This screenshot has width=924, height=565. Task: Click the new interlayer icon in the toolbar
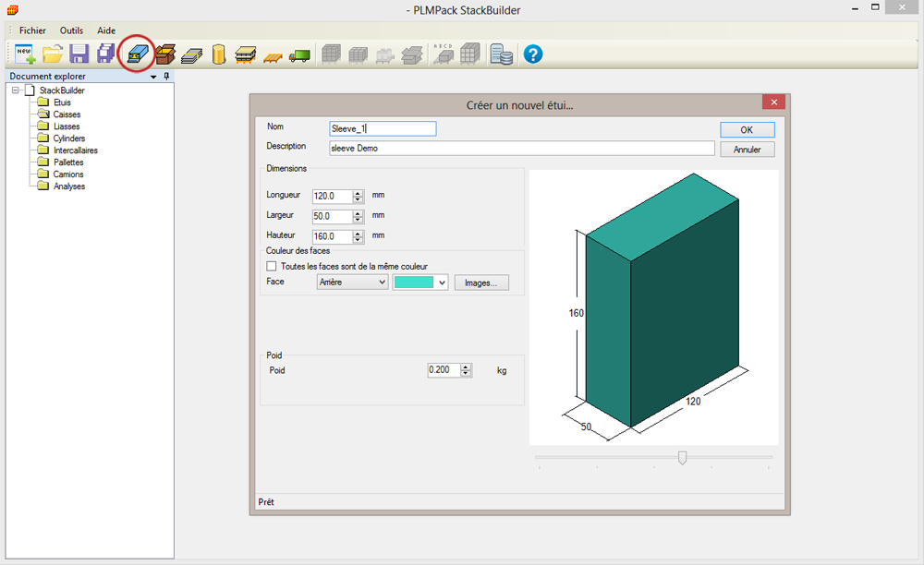coord(245,54)
